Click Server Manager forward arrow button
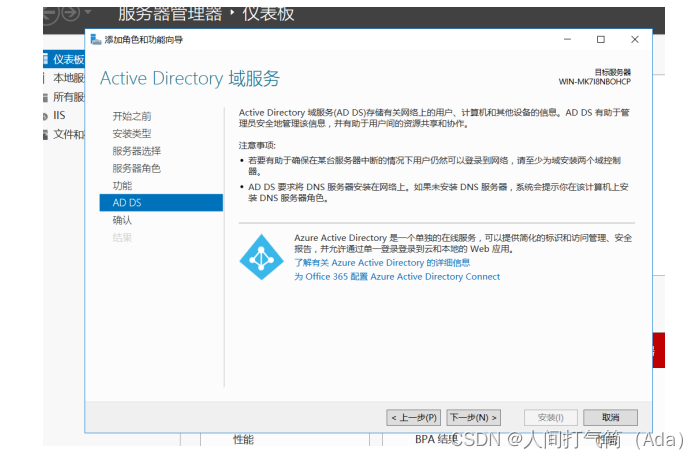This screenshot has width=699, height=459. 71,13
